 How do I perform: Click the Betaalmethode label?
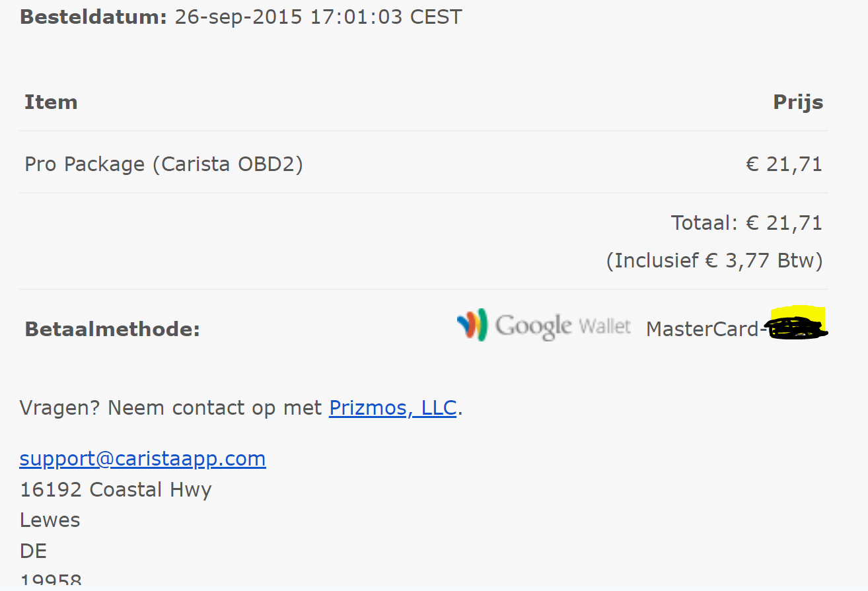point(112,329)
